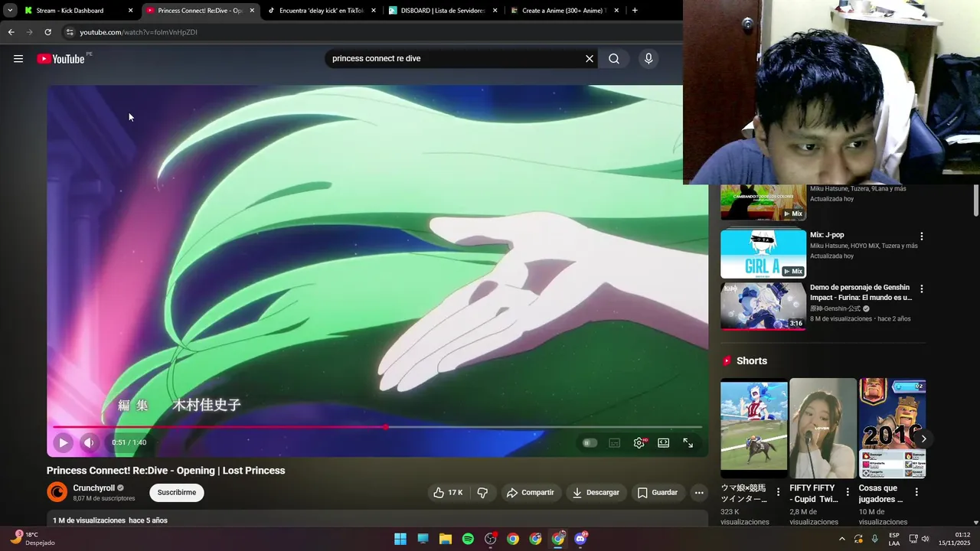Click the magnifier search button
This screenshot has width=980, height=551.
pos(614,59)
